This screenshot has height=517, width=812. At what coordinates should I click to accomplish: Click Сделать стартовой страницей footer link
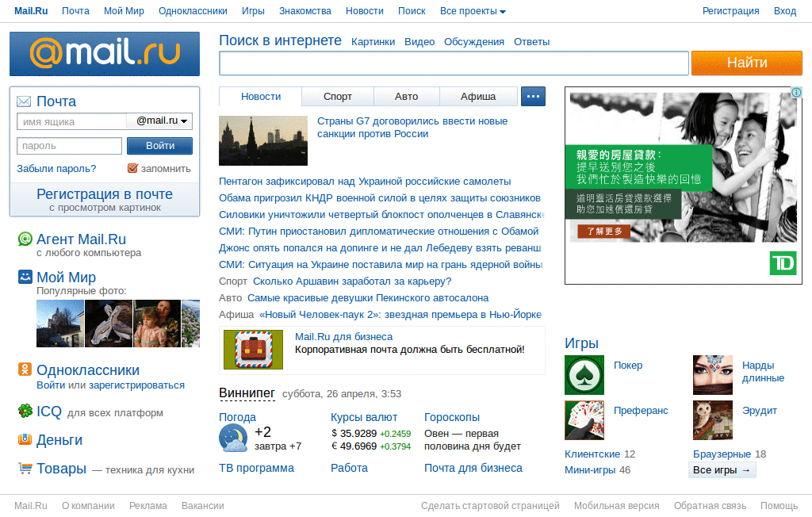[490, 506]
